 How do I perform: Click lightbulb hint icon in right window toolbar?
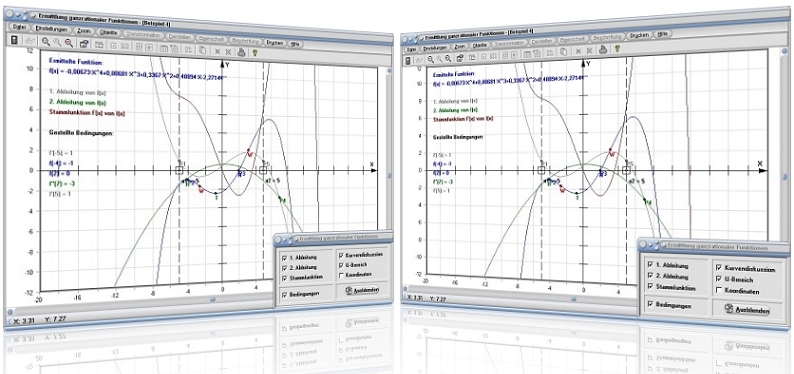[x=617, y=49]
